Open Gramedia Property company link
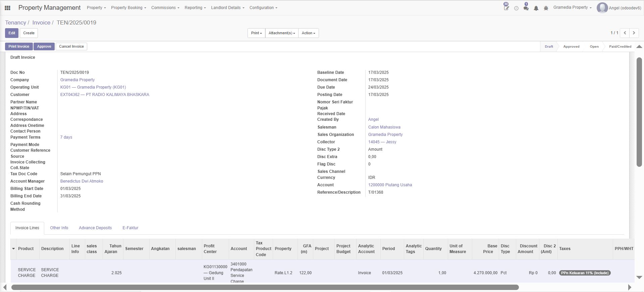This screenshot has height=292, width=644. click(77, 80)
